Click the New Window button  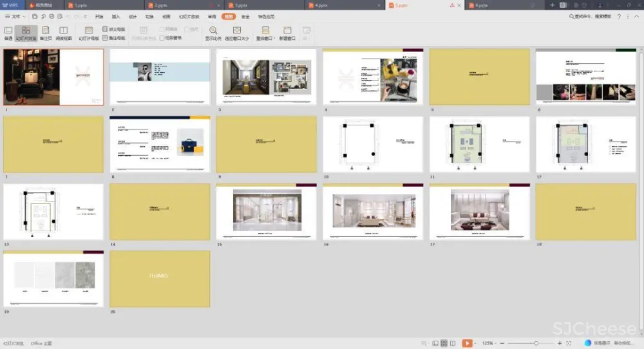coord(287,33)
